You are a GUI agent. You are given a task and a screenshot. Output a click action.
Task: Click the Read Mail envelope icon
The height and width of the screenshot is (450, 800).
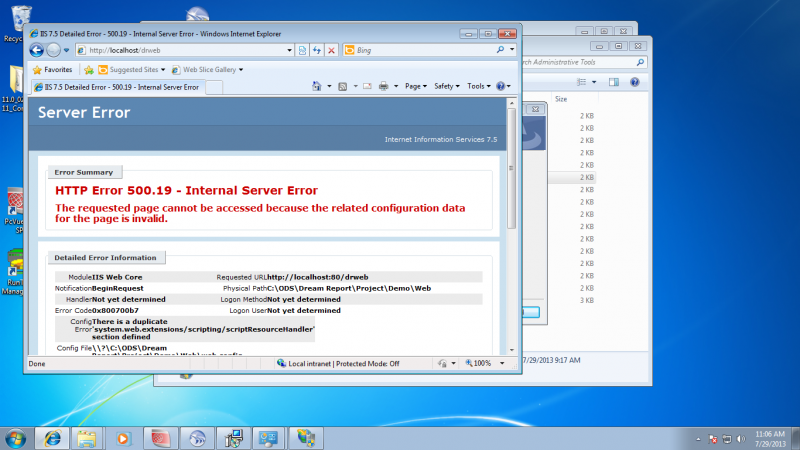pyautogui.click(x=367, y=86)
